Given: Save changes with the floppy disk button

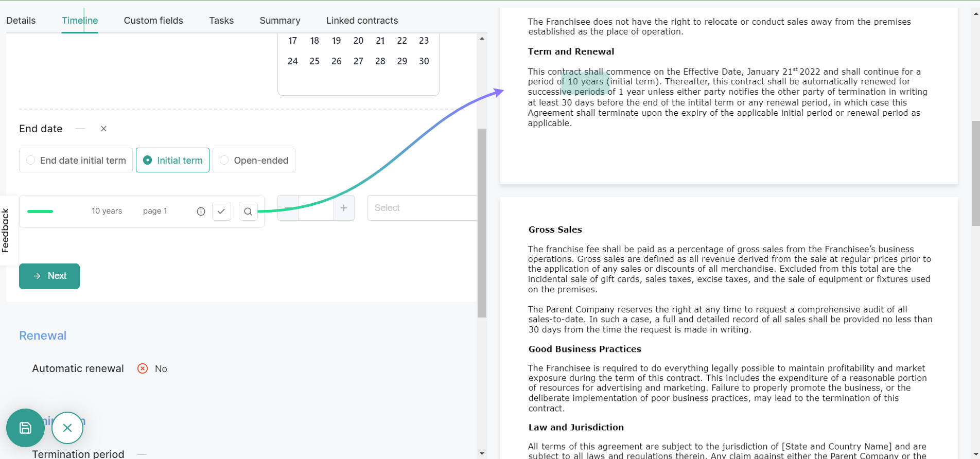Looking at the screenshot, I should click(x=25, y=428).
